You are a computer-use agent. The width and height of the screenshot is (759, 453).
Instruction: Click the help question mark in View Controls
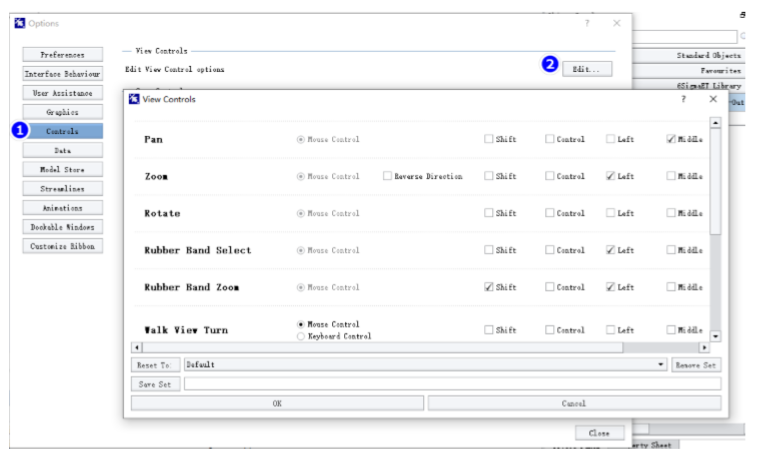(683, 99)
